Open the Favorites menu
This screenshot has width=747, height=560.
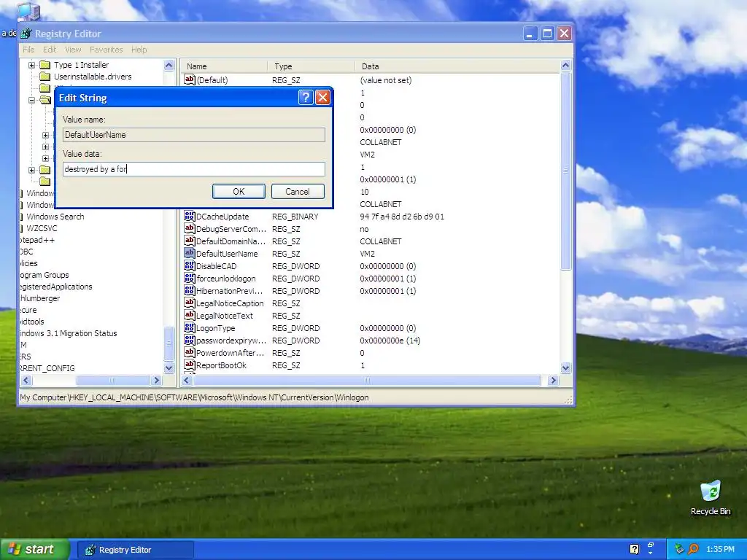coord(107,50)
